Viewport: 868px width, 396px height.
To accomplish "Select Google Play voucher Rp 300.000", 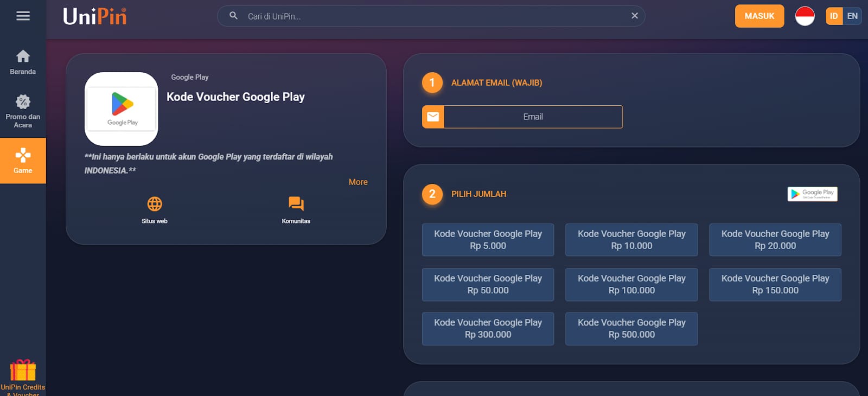I will (x=488, y=329).
